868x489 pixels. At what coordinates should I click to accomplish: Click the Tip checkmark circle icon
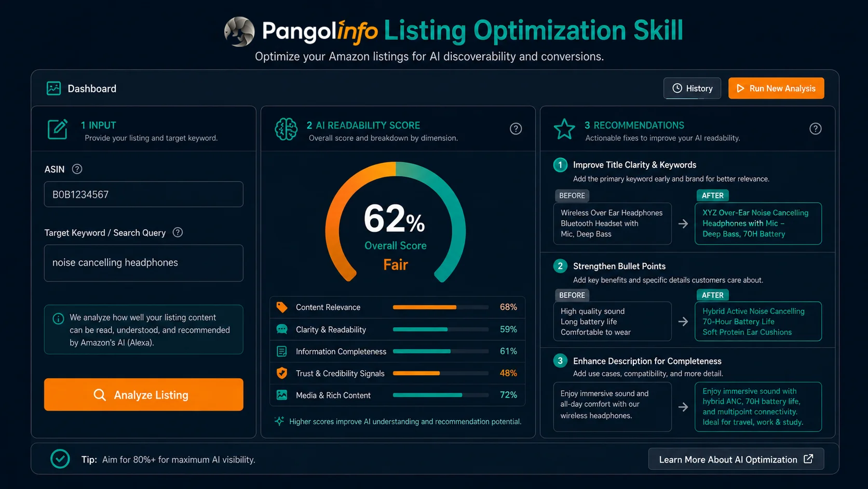(x=60, y=459)
